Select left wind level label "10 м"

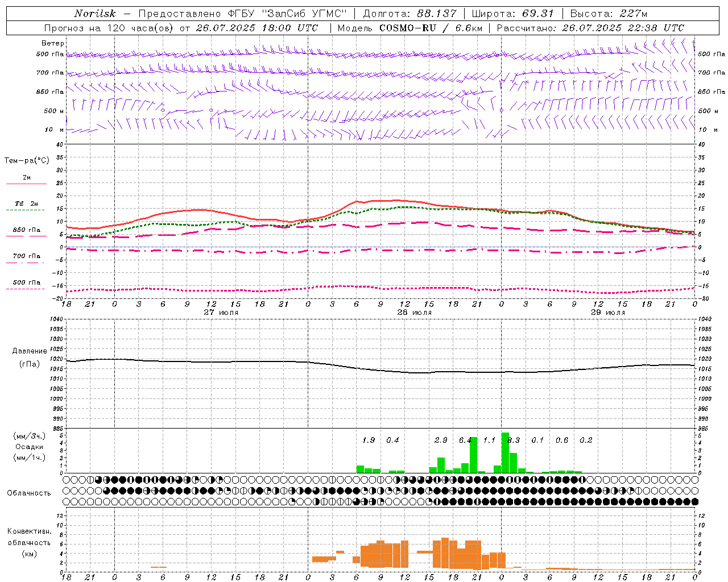pos(55,130)
